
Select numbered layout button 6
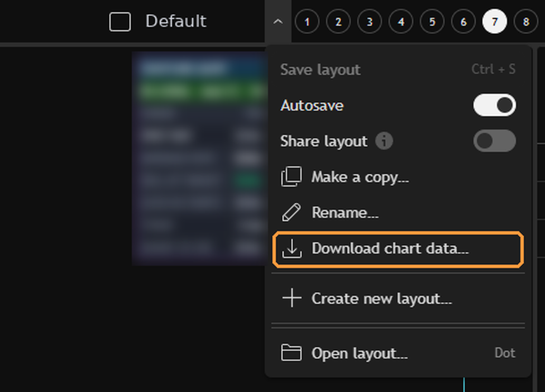click(x=463, y=22)
